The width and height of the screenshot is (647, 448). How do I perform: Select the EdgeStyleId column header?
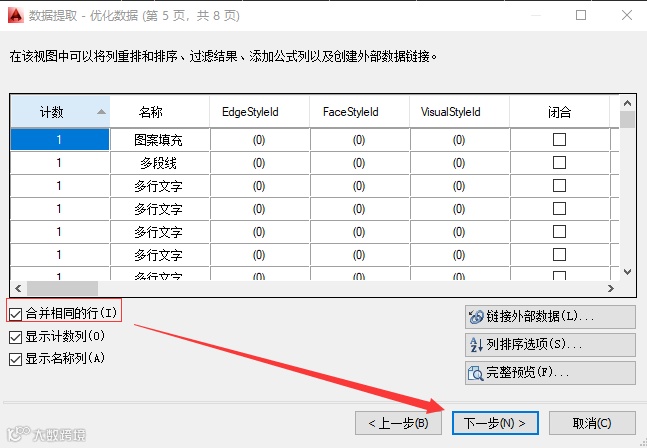click(x=260, y=112)
